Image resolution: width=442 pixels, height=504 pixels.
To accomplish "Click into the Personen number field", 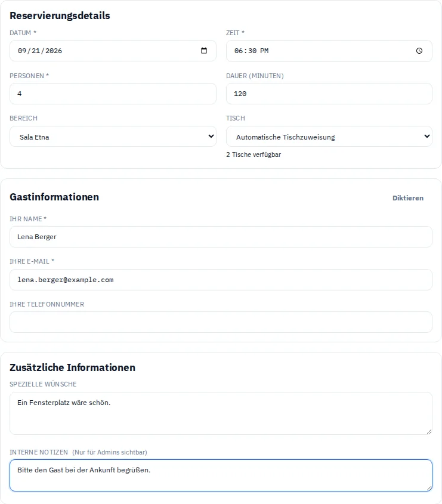I will 113,94.
